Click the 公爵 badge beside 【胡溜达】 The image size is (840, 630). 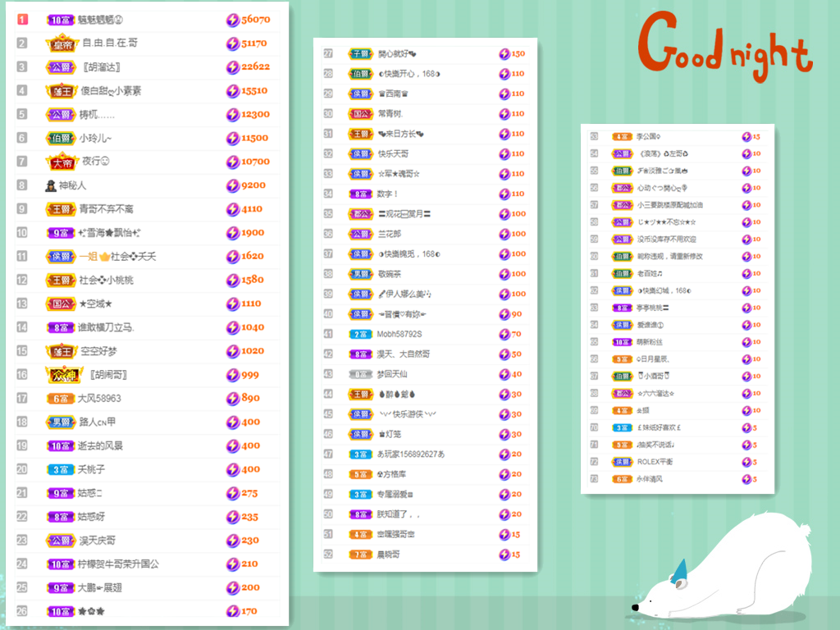[x=60, y=67]
